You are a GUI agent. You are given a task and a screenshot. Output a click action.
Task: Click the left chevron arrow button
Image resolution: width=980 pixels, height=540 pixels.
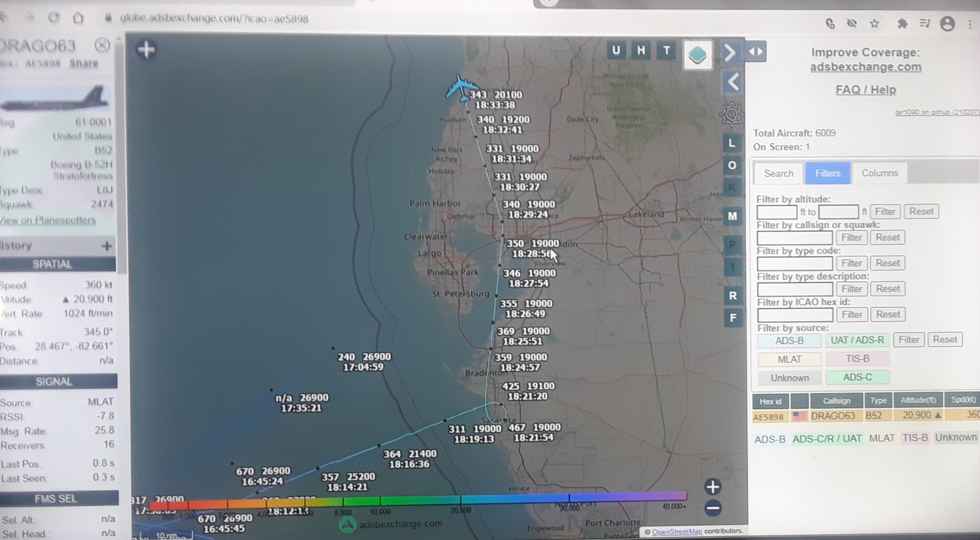(733, 82)
